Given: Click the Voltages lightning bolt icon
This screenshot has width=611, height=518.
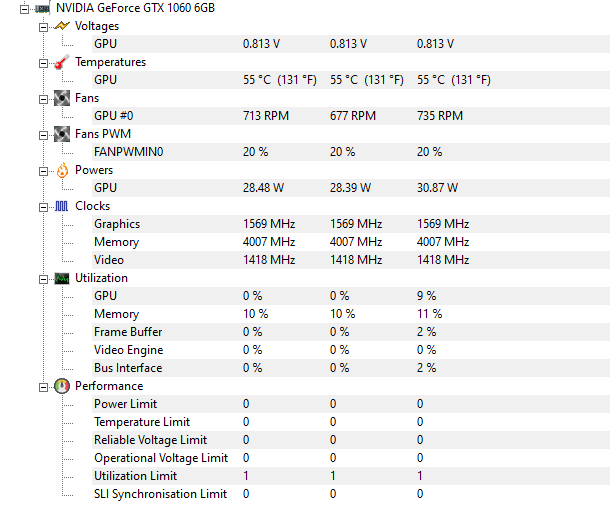Looking at the screenshot, I should tap(62, 26).
